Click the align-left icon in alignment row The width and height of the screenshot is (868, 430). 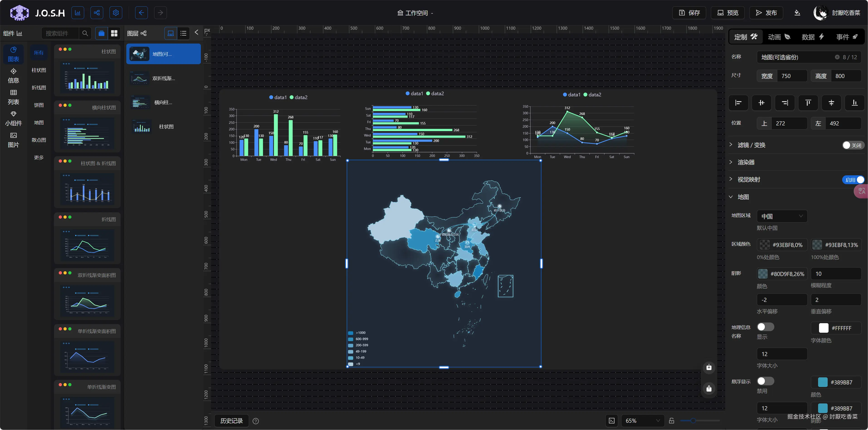pyautogui.click(x=738, y=103)
